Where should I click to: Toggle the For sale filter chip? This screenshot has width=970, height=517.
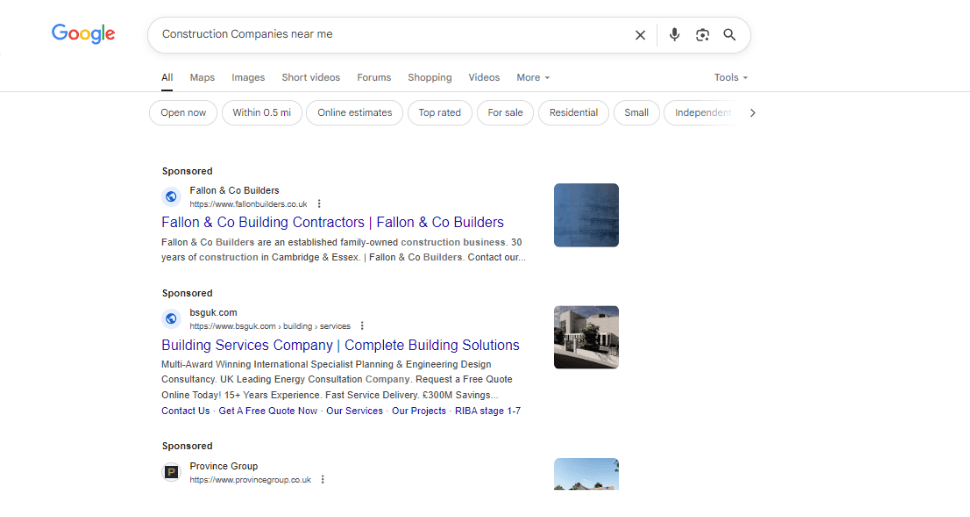505,113
